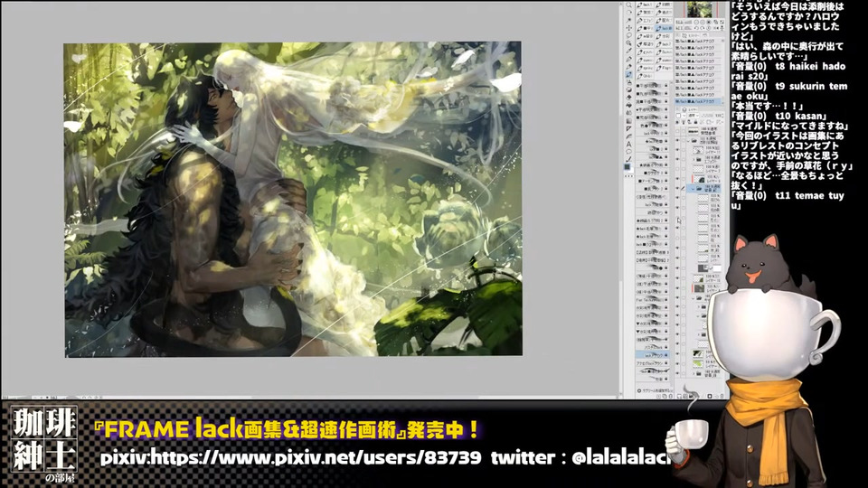
Task: Select the Eraser tool
Action: coord(629,98)
